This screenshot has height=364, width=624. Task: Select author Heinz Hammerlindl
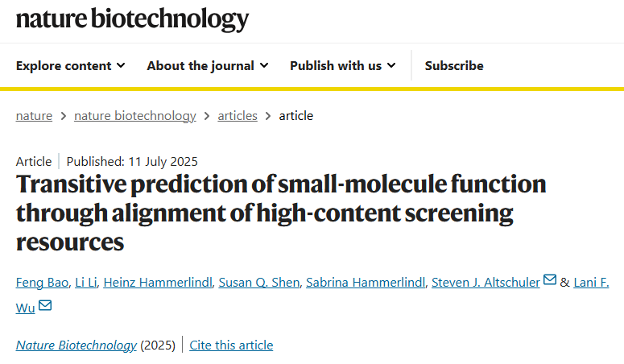[158, 283]
